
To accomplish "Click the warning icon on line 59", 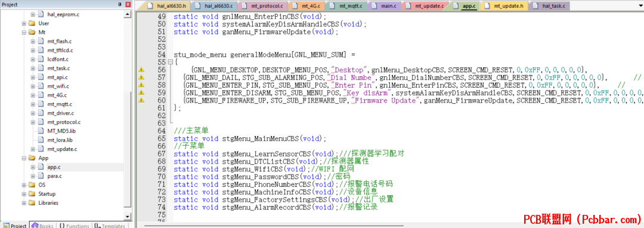I will [x=142, y=93].
